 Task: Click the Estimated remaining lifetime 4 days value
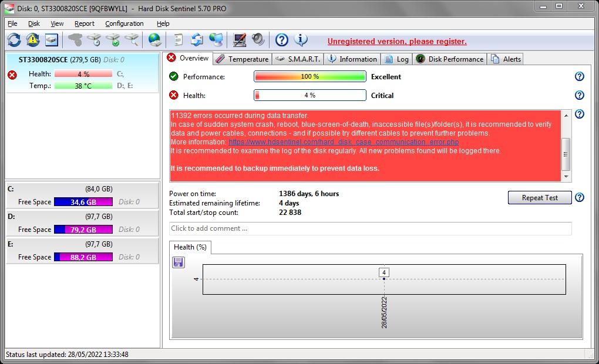(x=289, y=203)
